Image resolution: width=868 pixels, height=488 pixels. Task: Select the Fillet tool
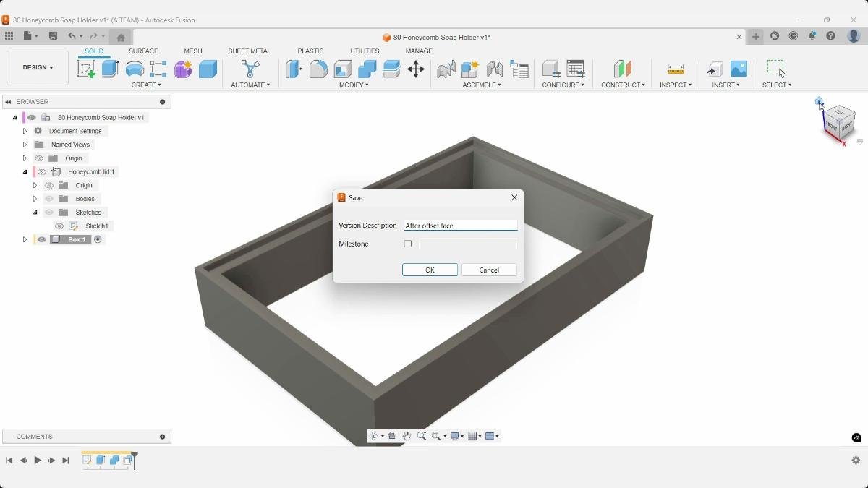pyautogui.click(x=318, y=69)
